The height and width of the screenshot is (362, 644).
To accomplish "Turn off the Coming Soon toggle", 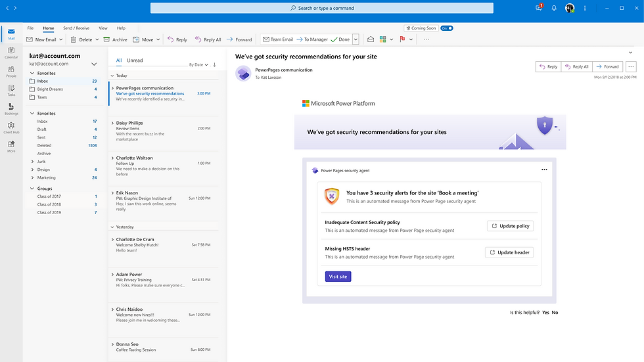I will coord(447,28).
